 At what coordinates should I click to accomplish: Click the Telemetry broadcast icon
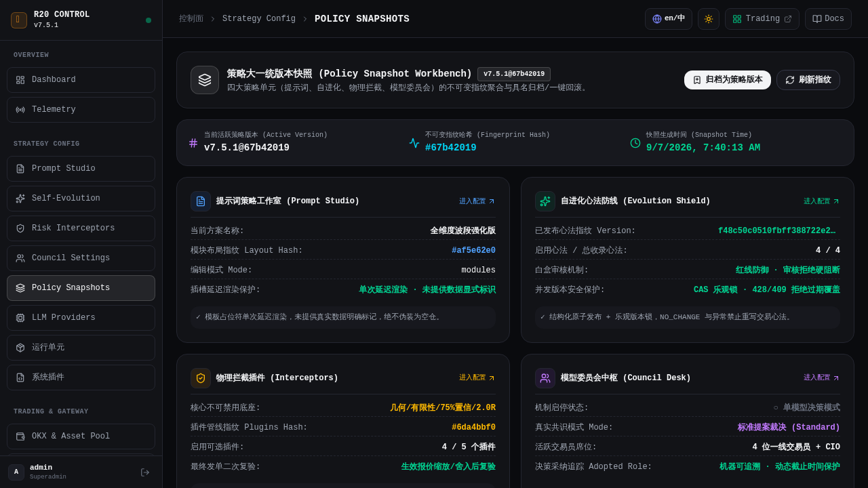[20, 110]
